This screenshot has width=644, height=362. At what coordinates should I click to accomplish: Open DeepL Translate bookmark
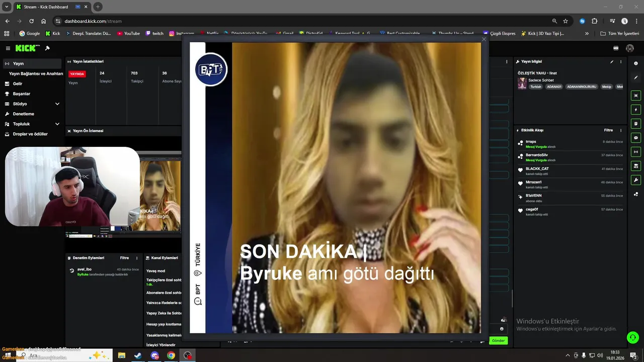[x=88, y=33]
